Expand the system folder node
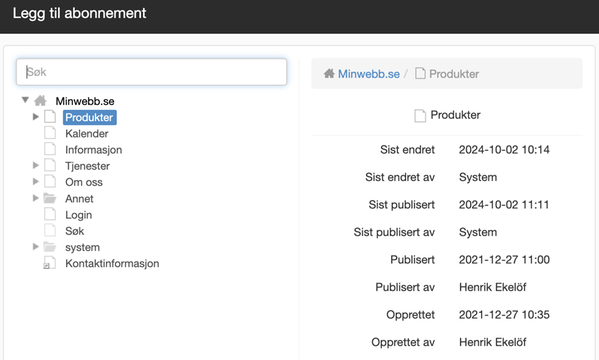 coord(36,246)
